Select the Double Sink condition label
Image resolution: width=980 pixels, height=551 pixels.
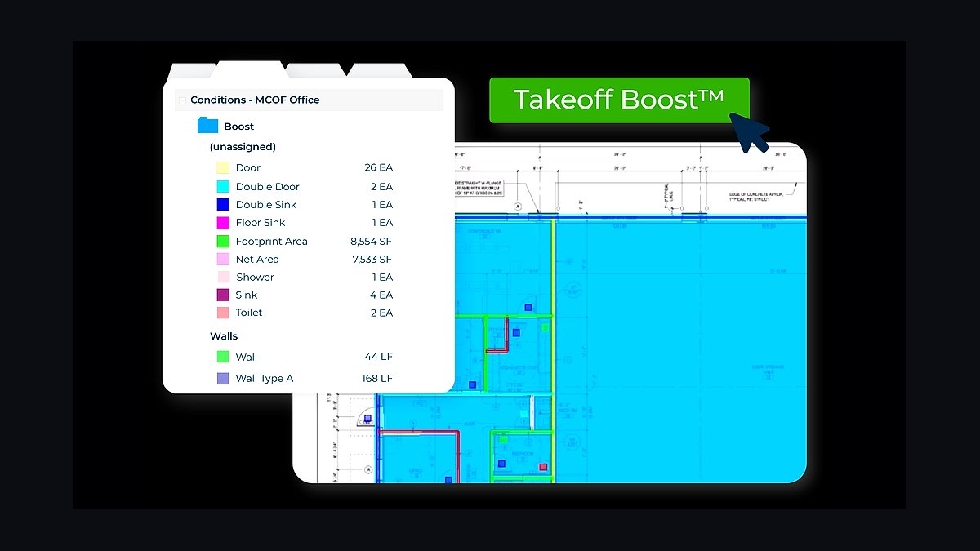point(265,204)
